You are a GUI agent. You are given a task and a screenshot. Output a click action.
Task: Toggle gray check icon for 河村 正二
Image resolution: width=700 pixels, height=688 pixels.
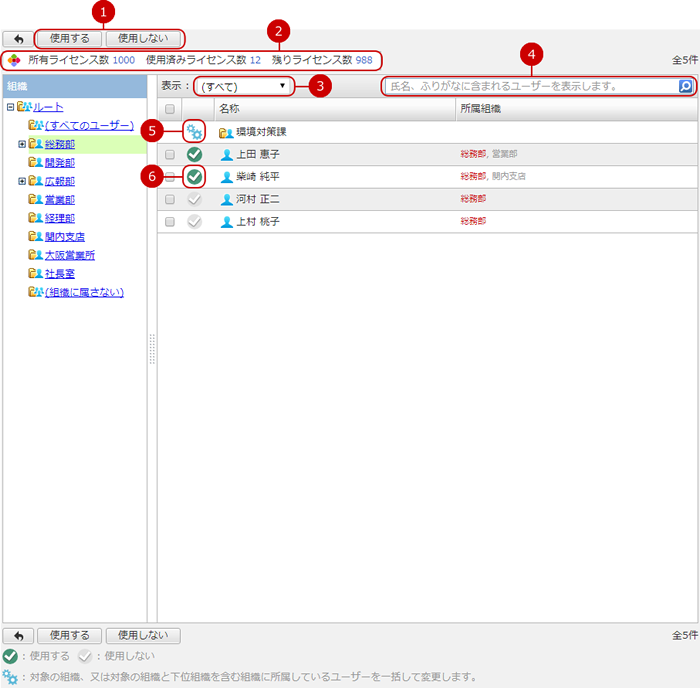pyautogui.click(x=194, y=199)
